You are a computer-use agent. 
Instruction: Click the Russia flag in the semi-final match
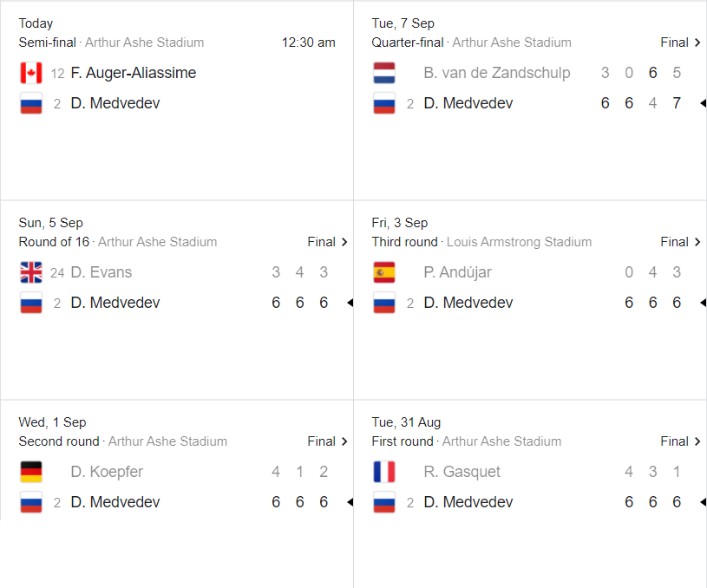tap(31, 103)
